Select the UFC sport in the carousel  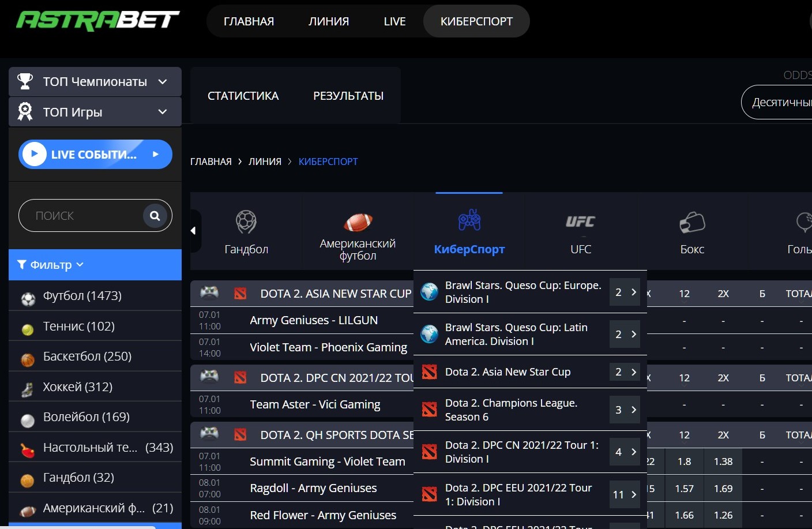pyautogui.click(x=581, y=232)
